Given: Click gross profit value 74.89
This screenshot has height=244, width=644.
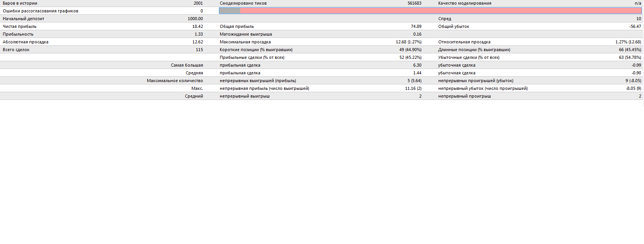Looking at the screenshot, I should [416, 26].
